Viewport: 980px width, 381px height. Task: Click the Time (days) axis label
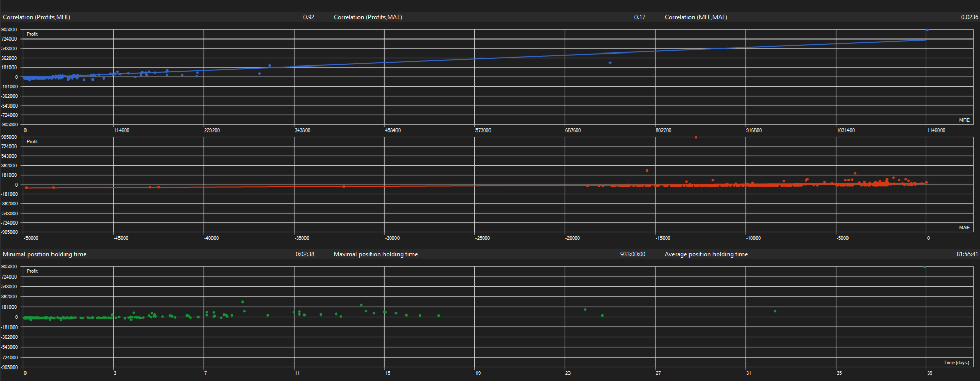tap(956, 363)
